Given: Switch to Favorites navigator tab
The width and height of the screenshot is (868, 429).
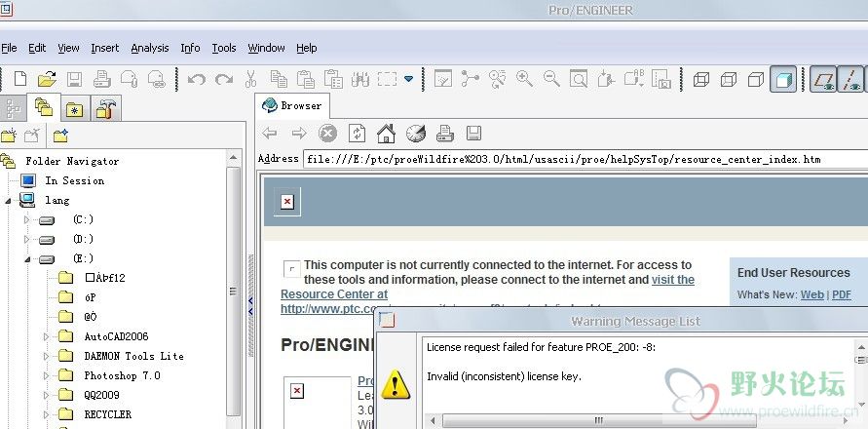Looking at the screenshot, I should (75, 110).
